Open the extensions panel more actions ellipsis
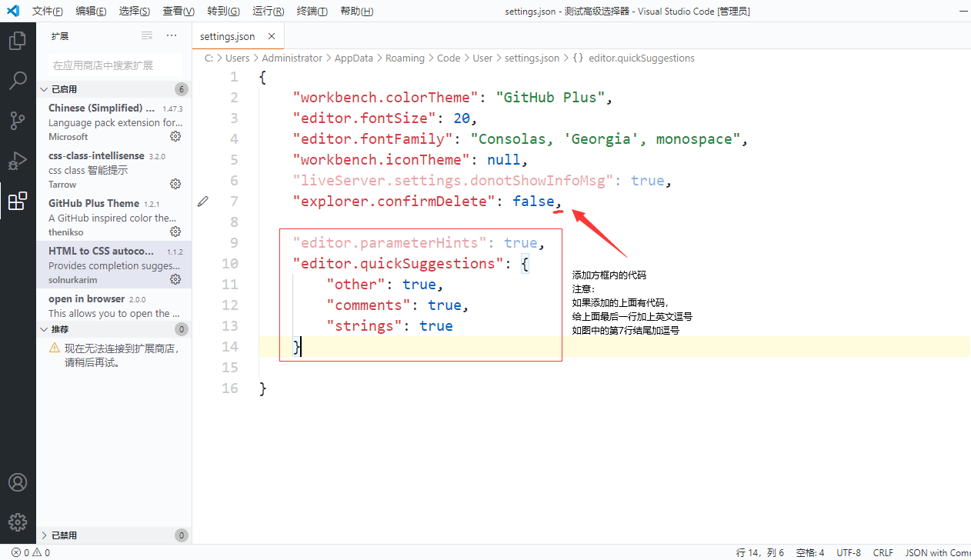This screenshot has width=971, height=560. point(172,35)
